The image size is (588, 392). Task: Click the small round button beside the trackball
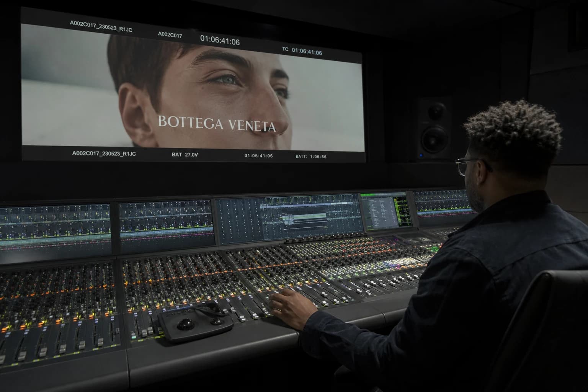coord(217,321)
